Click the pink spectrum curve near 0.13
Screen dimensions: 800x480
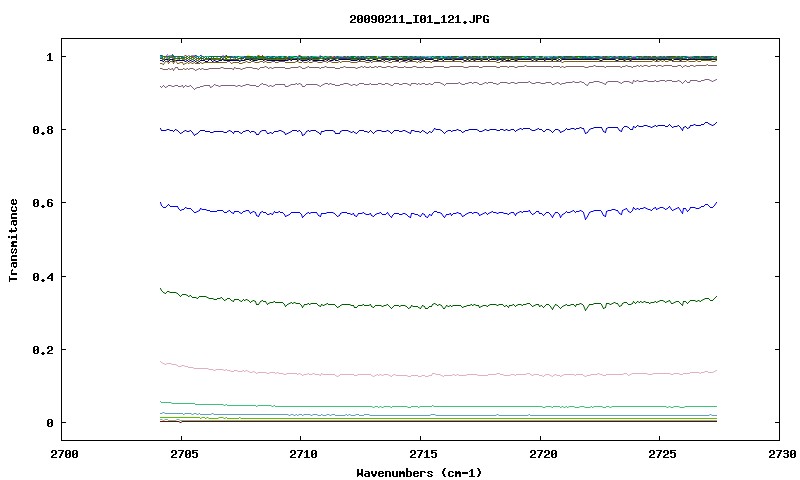pos(439,374)
